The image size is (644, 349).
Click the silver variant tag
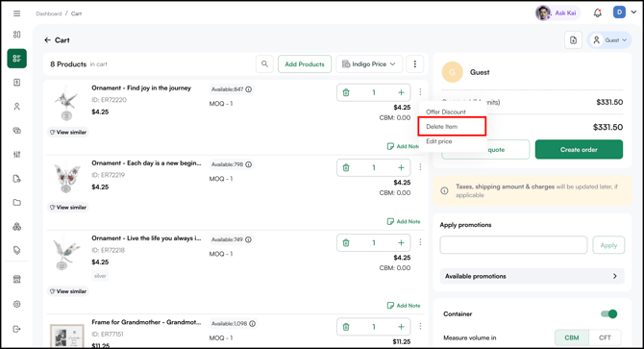100,276
